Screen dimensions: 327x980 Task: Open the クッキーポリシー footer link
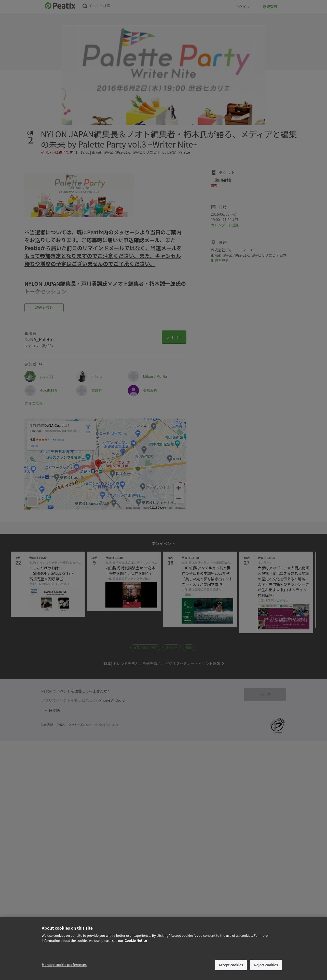point(80,725)
